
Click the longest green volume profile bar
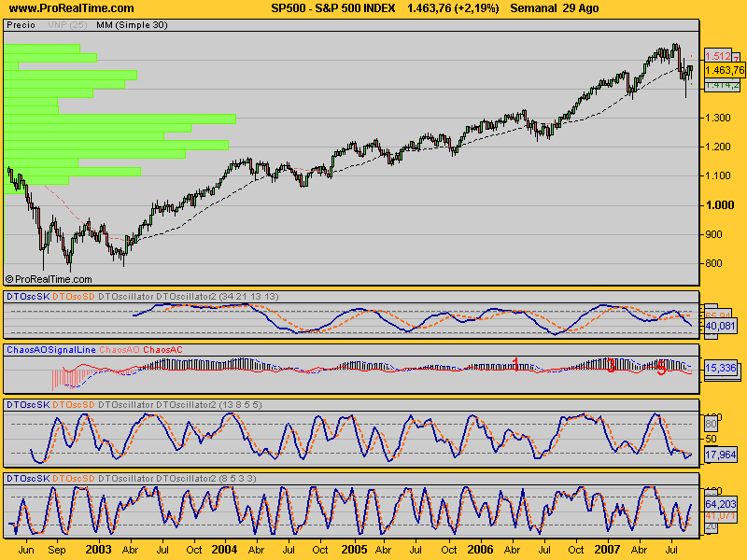coord(120,119)
